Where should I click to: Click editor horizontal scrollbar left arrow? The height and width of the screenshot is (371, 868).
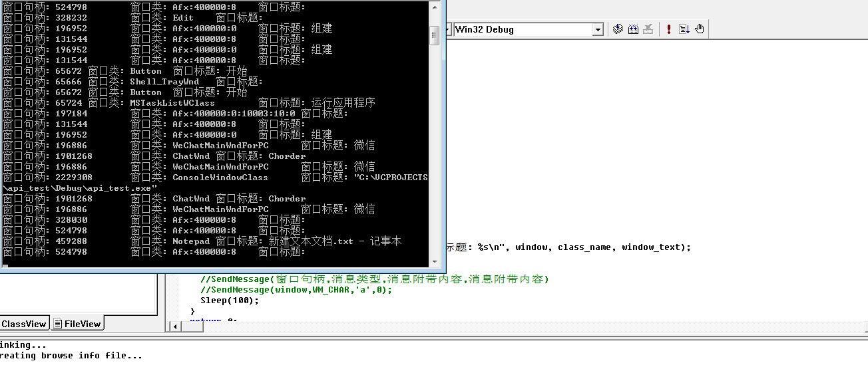(x=176, y=326)
